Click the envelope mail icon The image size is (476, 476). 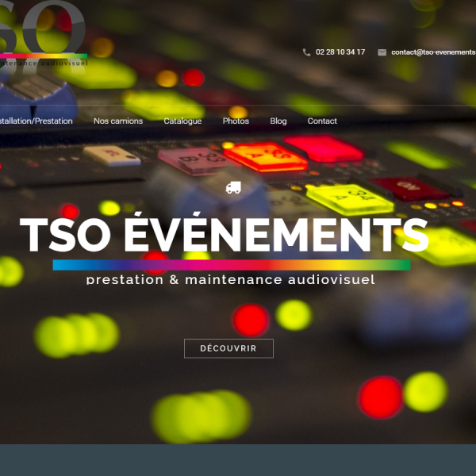(382, 52)
